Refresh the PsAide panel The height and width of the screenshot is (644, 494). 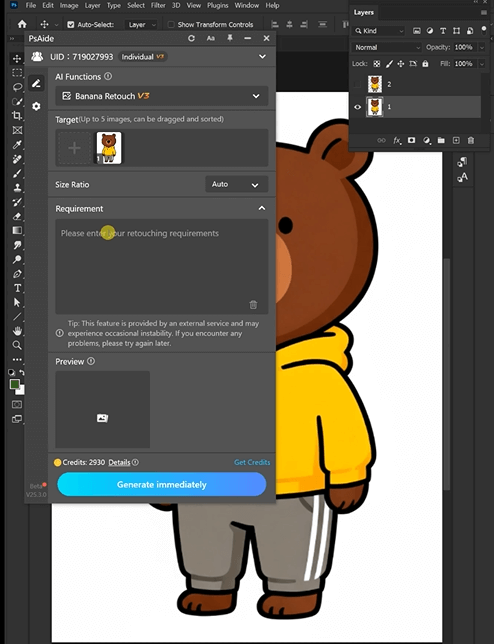click(191, 38)
